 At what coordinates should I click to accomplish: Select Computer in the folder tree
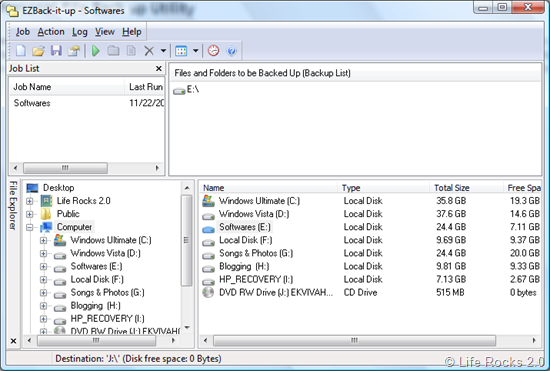[74, 227]
